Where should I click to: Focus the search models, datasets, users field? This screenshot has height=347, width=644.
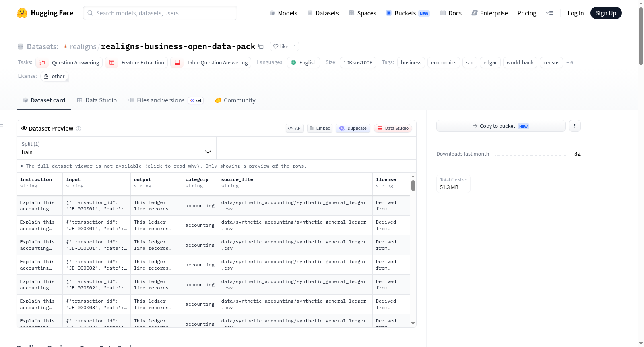pos(160,13)
